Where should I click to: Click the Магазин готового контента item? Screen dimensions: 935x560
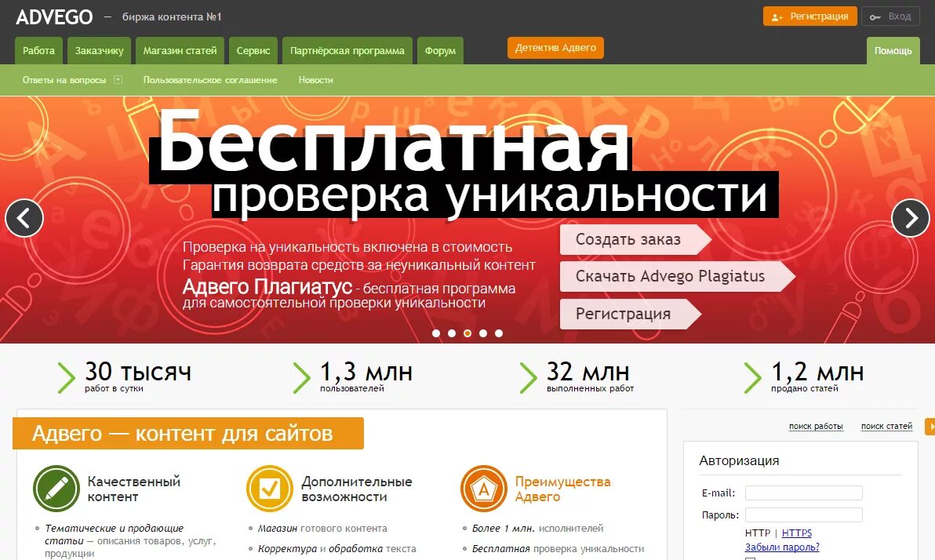point(322,529)
